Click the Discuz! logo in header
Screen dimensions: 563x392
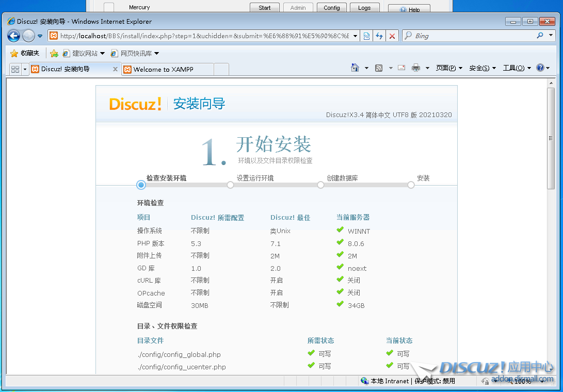(x=135, y=104)
